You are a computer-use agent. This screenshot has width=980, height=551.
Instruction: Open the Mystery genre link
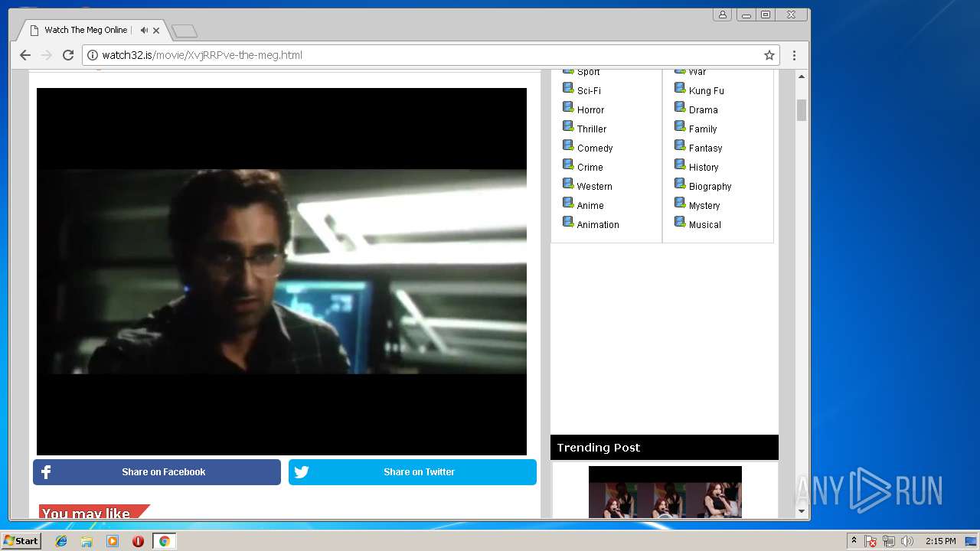click(704, 206)
